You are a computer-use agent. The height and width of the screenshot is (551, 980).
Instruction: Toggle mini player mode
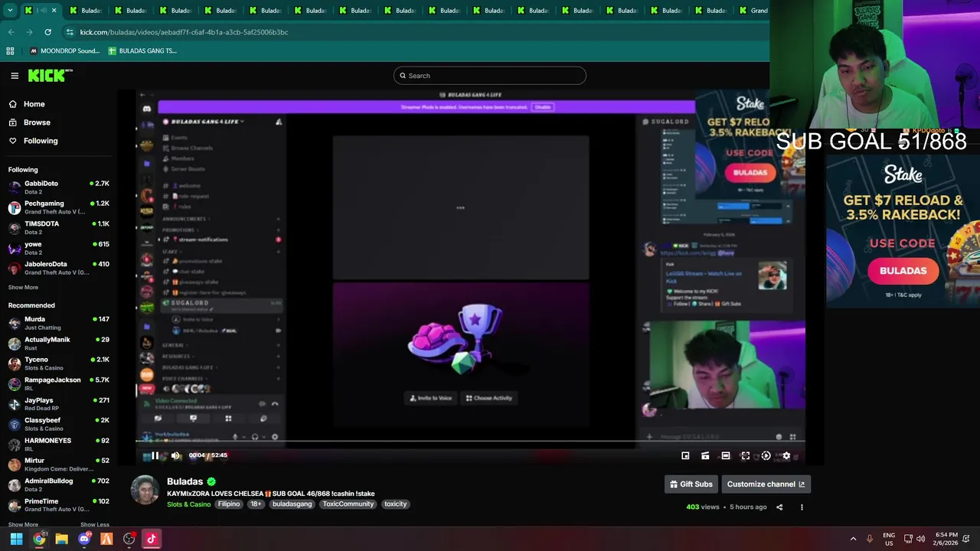[x=705, y=456]
